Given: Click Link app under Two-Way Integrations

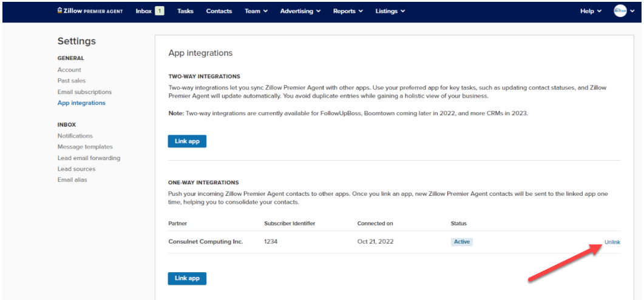Looking at the screenshot, I should click(187, 141).
